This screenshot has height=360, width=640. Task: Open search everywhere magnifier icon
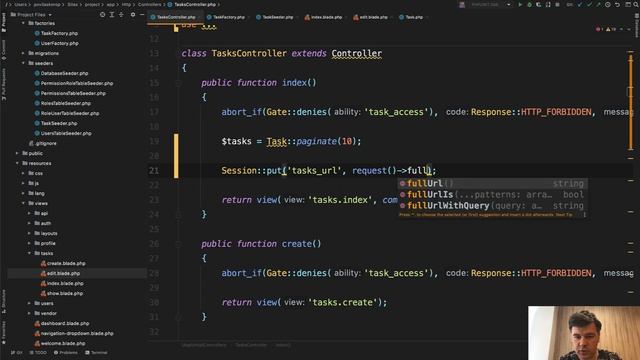636,4
